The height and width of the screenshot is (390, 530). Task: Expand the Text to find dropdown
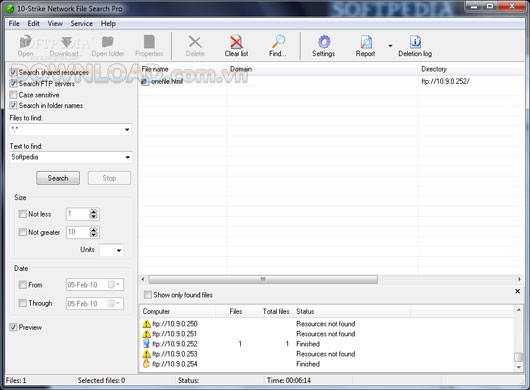click(127, 157)
